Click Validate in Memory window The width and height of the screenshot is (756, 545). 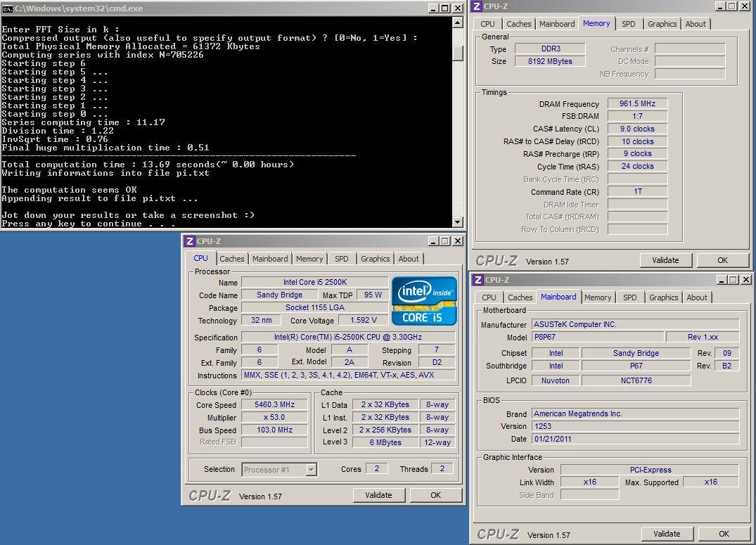(665, 260)
